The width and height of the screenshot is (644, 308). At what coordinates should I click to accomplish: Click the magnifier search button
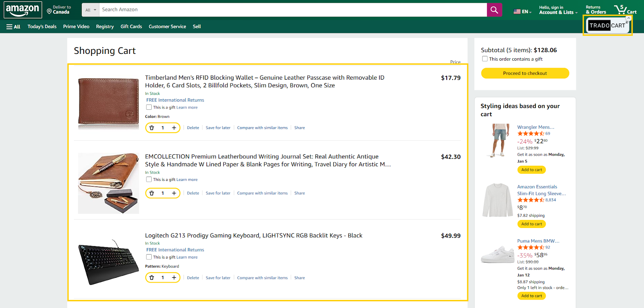[x=494, y=10]
